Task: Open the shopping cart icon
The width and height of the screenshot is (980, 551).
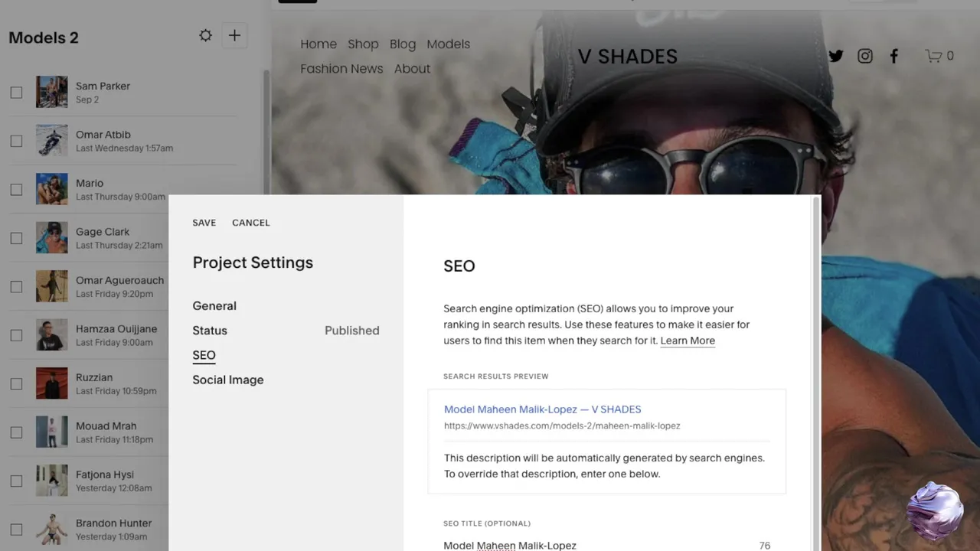Action: coord(933,56)
